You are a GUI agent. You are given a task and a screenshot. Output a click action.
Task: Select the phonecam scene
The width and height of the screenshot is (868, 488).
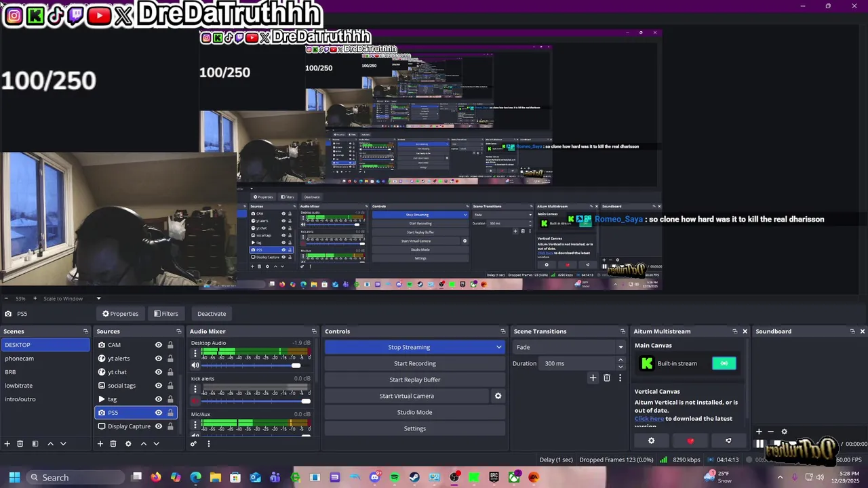coord(45,359)
